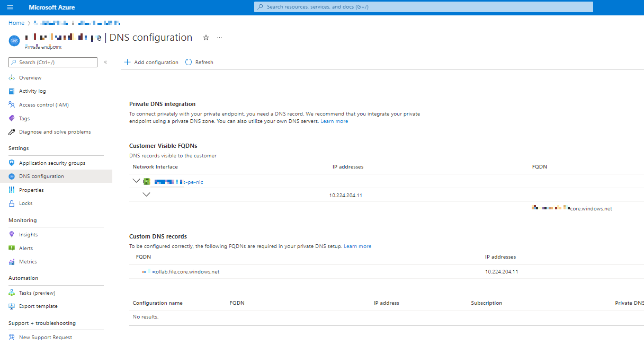The image size is (644, 345).
Task: Click the Tags icon in sidebar
Action: (12, 118)
